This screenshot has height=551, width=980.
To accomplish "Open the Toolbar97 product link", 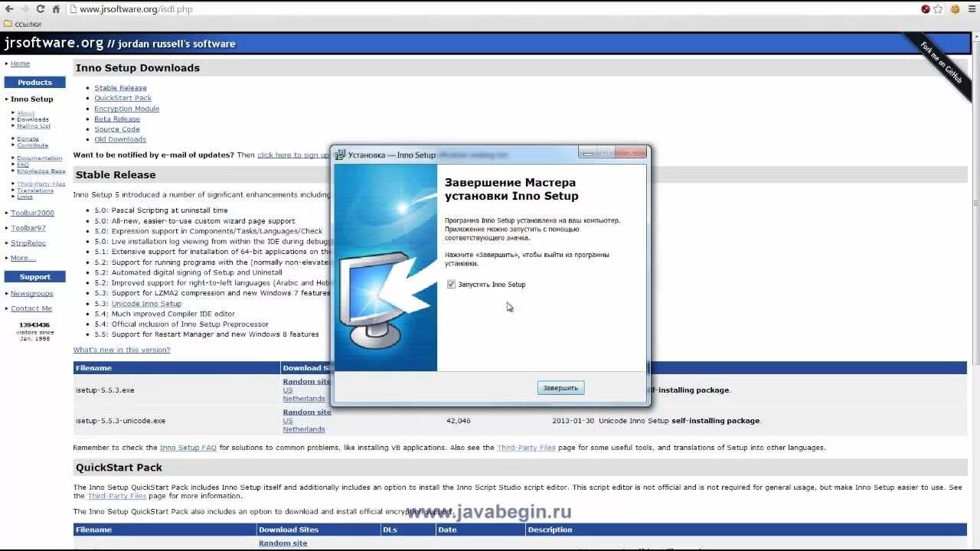I will tap(28, 228).
